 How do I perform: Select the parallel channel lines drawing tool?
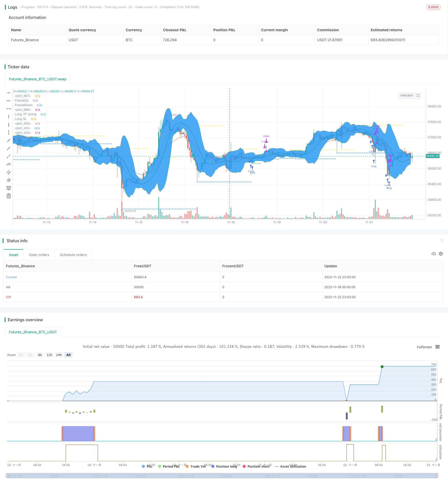[9, 172]
